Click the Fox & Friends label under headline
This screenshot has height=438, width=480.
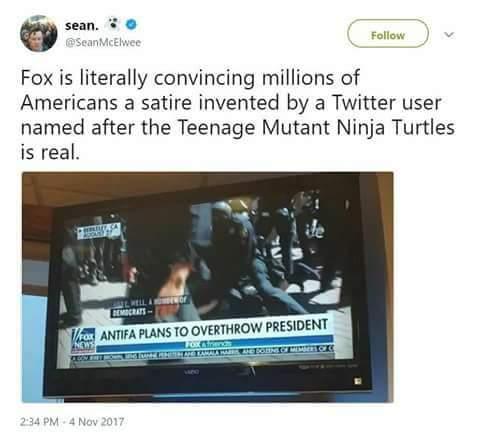click(208, 344)
